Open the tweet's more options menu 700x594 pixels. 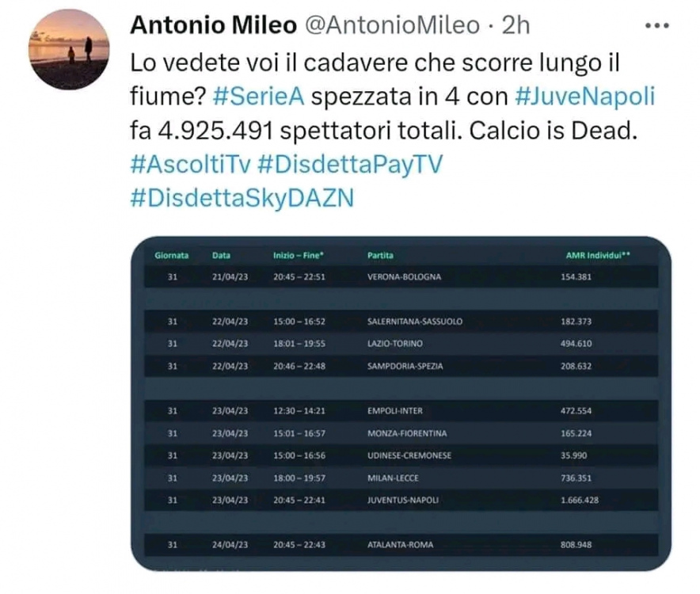click(656, 25)
